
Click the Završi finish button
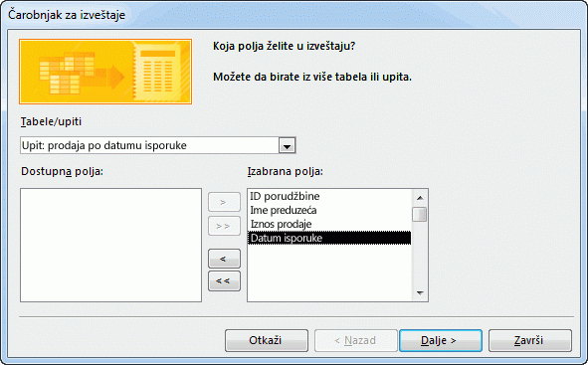pos(530,340)
